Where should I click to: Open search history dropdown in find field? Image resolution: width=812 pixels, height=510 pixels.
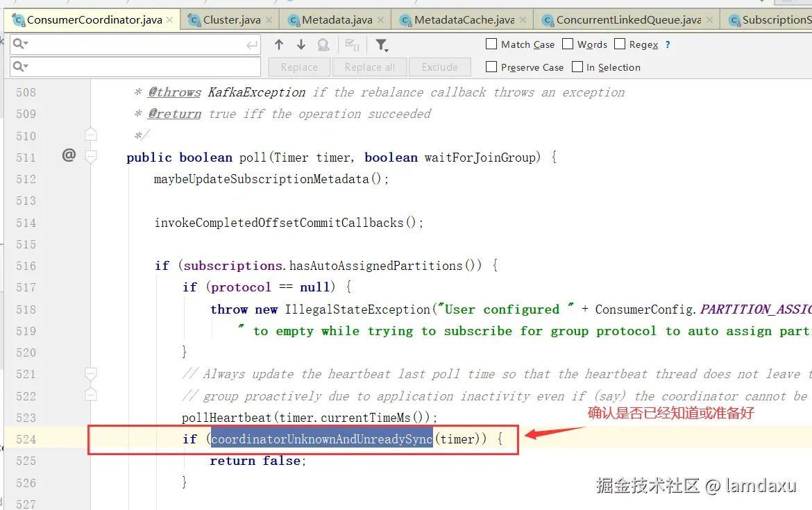coord(20,44)
